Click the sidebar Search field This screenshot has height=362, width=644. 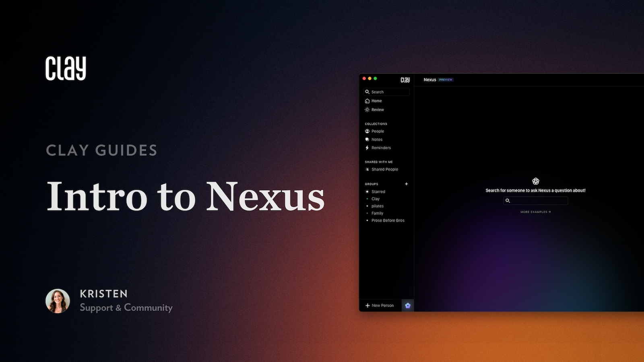coord(386,92)
